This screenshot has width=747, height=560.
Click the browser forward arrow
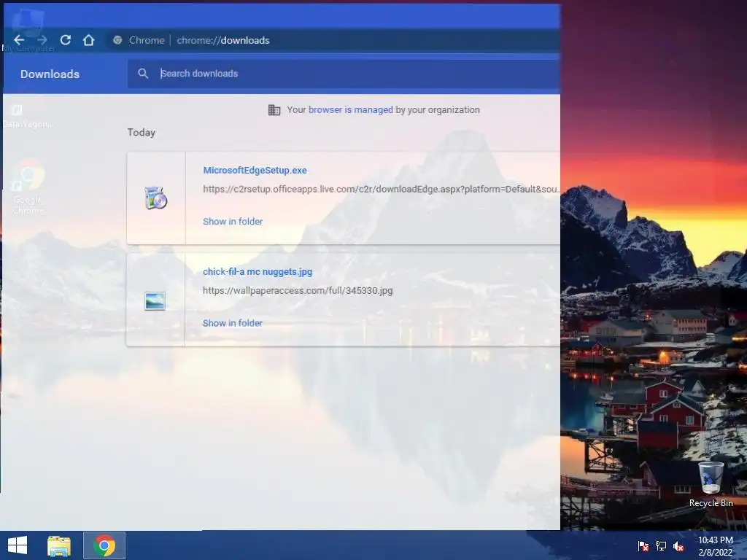tap(42, 40)
